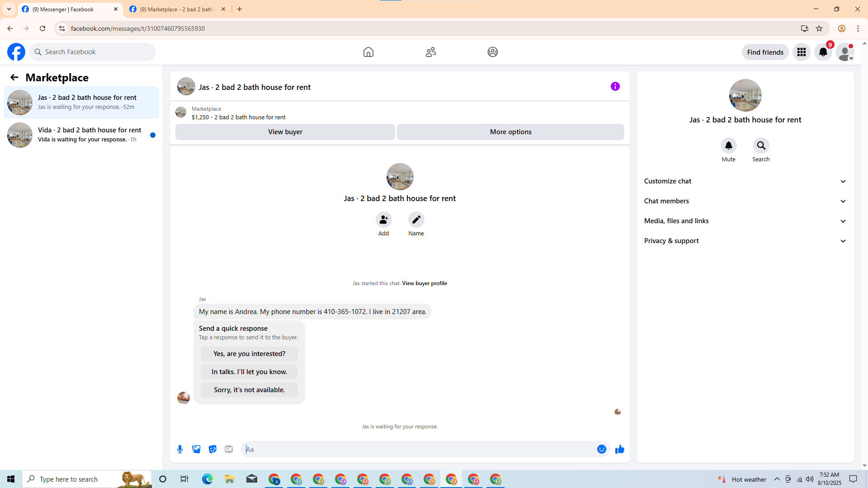Click the View buyer button
This screenshot has width=868, height=488.
pos(285,132)
